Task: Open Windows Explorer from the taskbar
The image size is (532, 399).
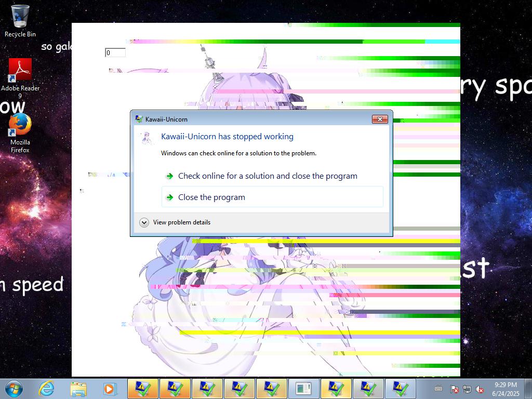Action: tap(78, 389)
